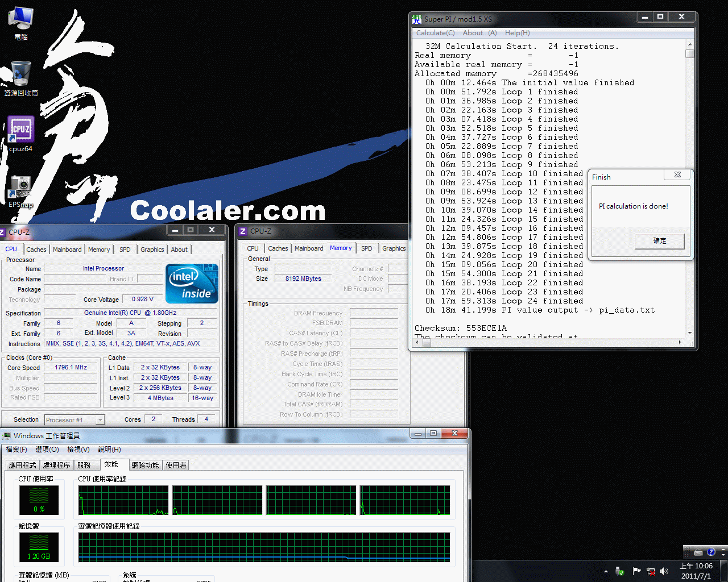Open the About...(A) menu in Super PI
728x582 pixels.
point(479,33)
